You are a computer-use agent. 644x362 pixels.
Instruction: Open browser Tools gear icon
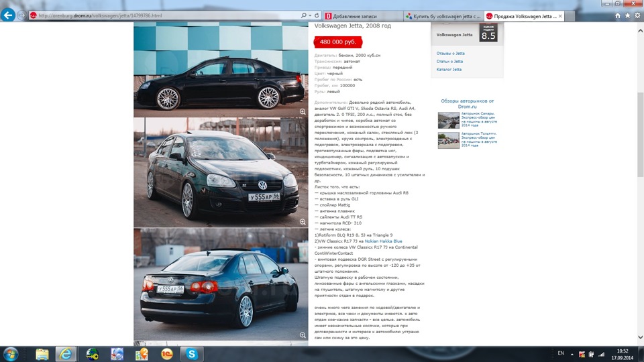pyautogui.click(x=637, y=15)
